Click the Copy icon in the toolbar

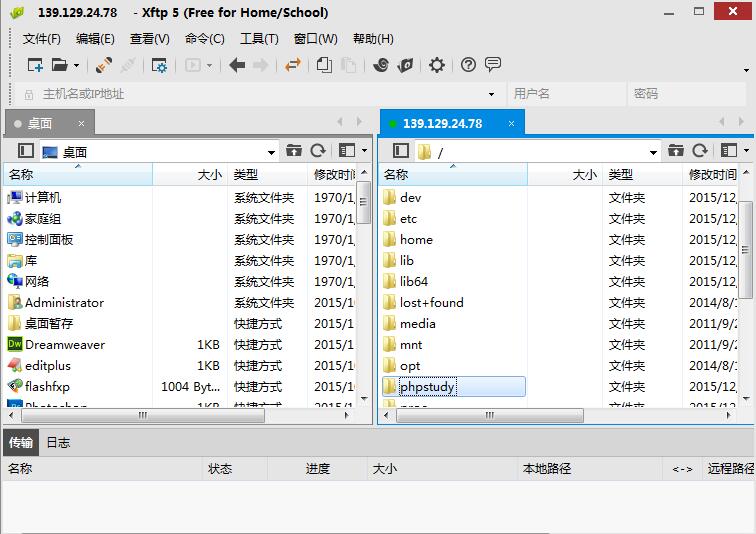pos(324,65)
